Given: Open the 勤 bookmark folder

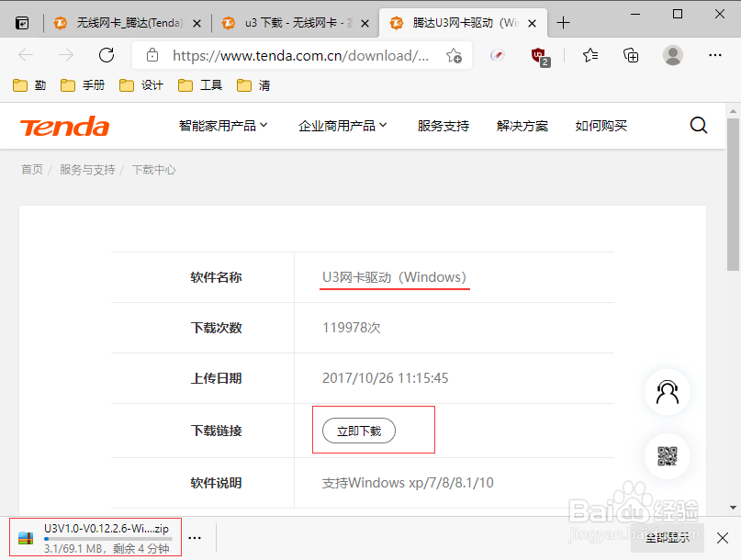Looking at the screenshot, I should coord(29,85).
